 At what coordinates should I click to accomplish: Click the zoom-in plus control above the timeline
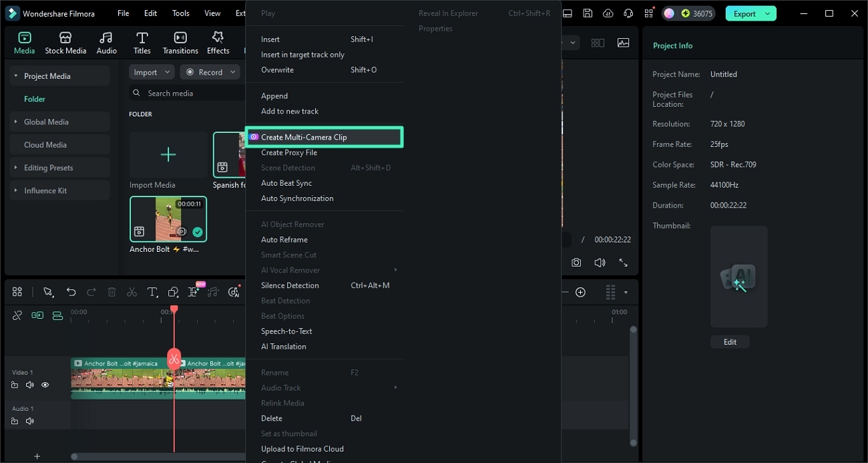580,292
